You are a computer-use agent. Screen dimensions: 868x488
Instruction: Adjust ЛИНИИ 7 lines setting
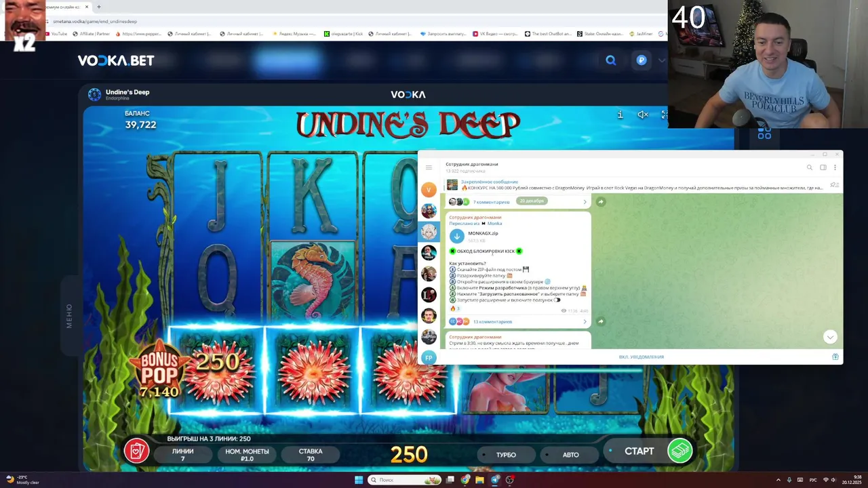tap(182, 455)
